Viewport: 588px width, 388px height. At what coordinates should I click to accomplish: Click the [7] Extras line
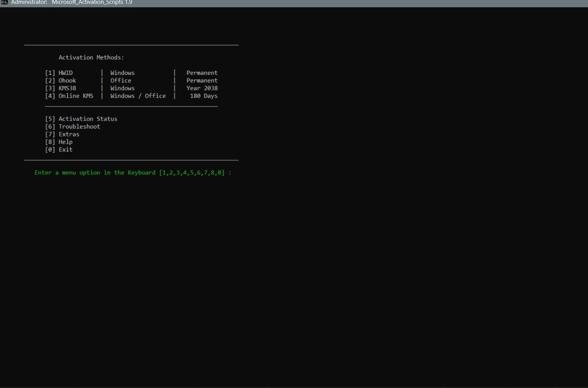[x=62, y=134]
